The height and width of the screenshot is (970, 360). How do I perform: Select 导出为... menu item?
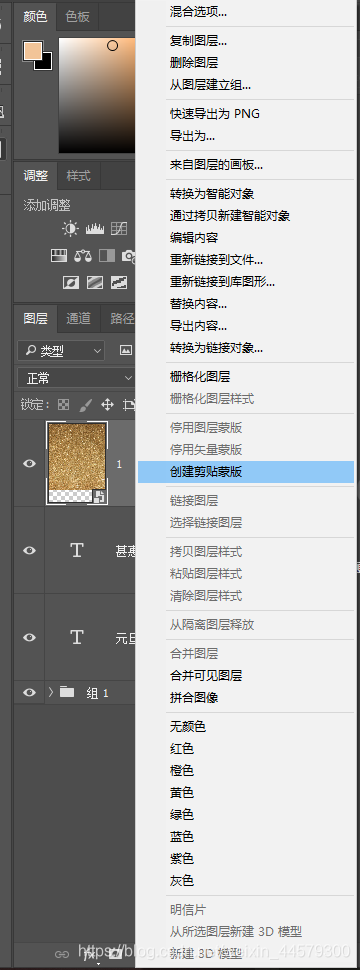click(x=192, y=135)
